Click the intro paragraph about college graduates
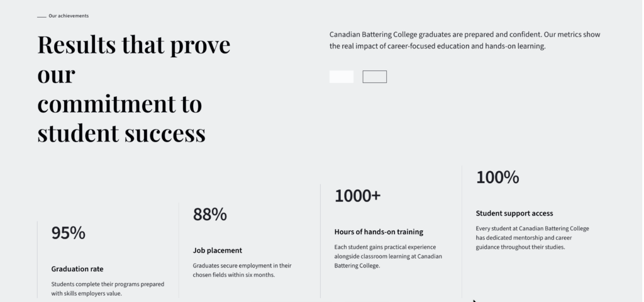644x302 pixels. pos(469,40)
